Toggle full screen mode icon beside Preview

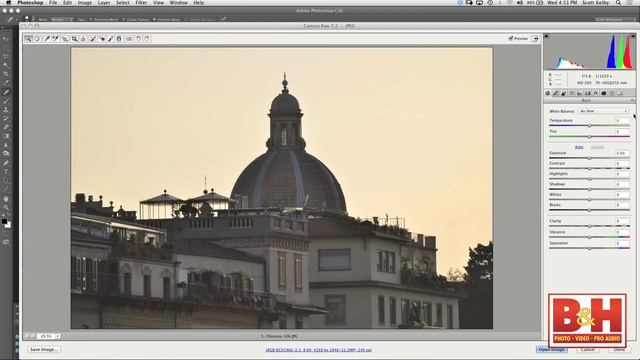click(x=536, y=39)
